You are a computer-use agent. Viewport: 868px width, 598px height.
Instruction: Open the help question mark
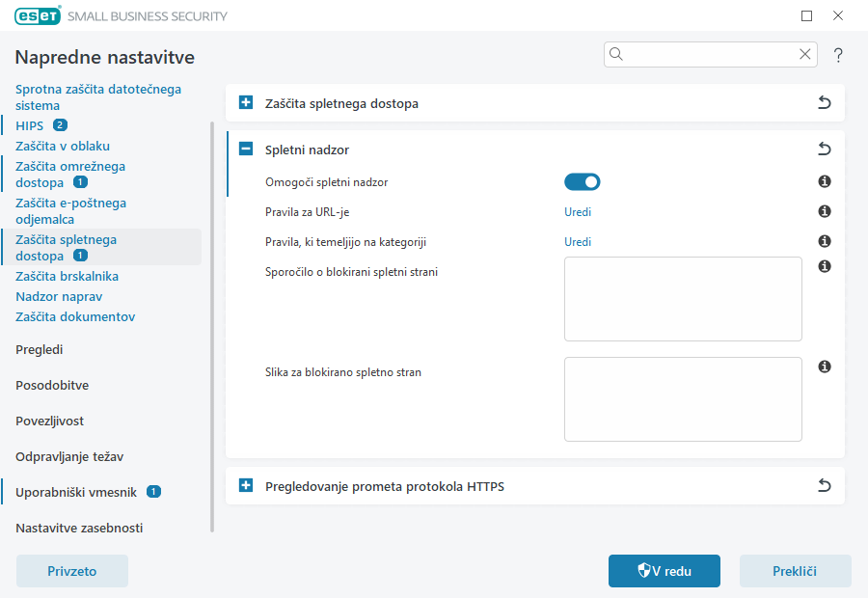pyautogui.click(x=838, y=55)
